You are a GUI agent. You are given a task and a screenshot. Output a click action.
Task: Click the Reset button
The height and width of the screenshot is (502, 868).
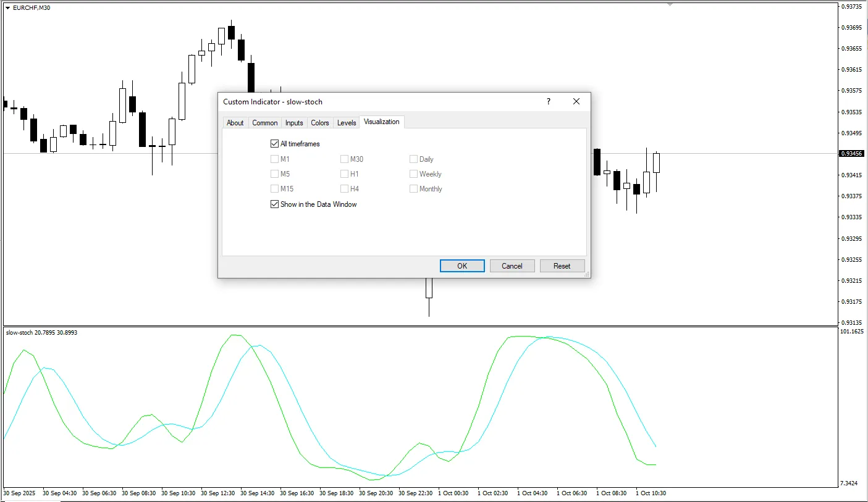pos(562,266)
